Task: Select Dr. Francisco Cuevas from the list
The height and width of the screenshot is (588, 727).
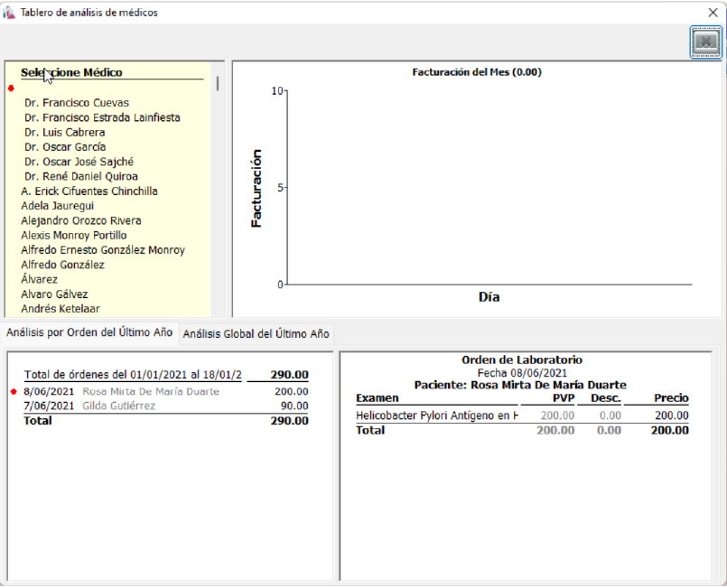Action: 77,103
